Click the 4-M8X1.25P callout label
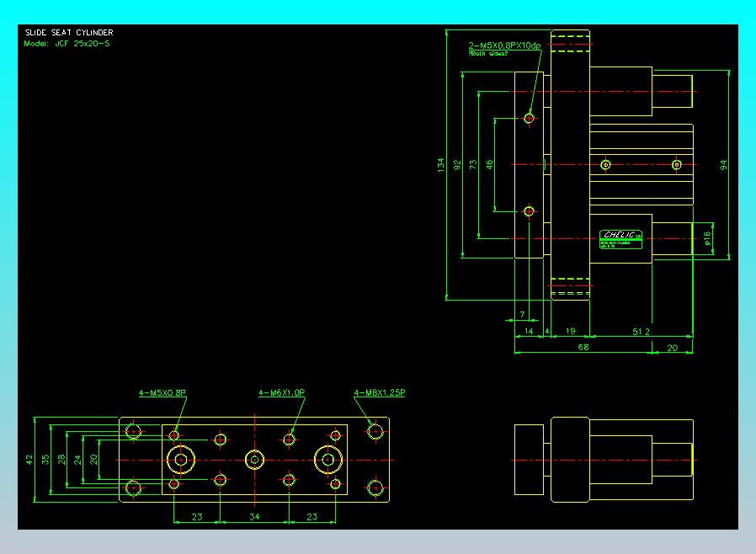The image size is (756, 554). 380,392
